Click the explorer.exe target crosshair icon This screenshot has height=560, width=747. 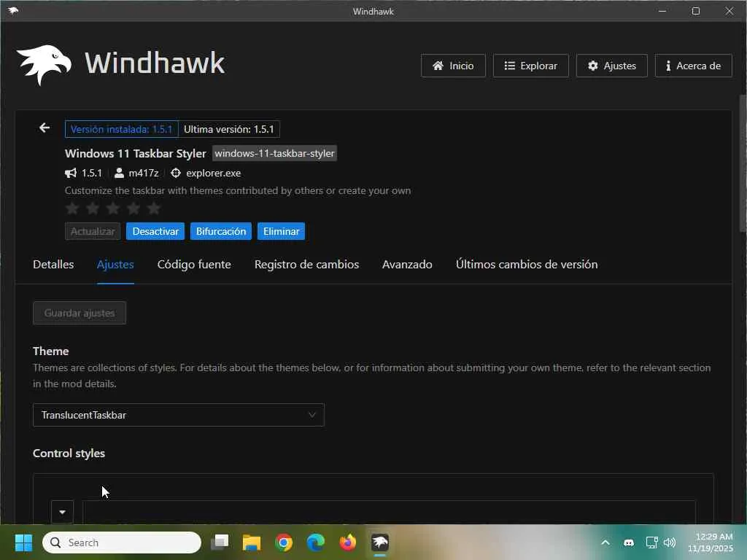[x=176, y=173]
